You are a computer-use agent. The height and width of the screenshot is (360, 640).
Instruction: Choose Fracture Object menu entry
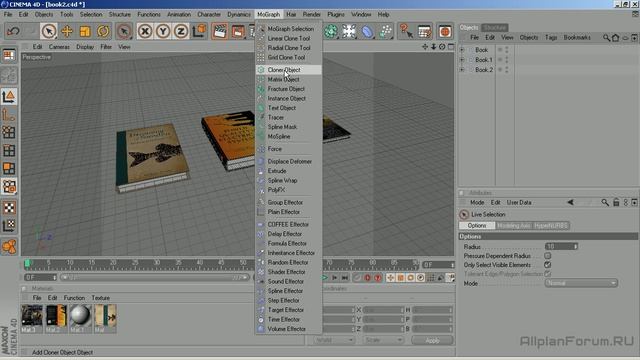click(x=289, y=89)
